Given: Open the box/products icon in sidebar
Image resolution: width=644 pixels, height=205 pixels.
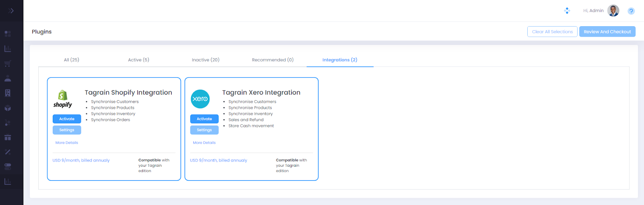Looking at the screenshot, I should pos(8,108).
